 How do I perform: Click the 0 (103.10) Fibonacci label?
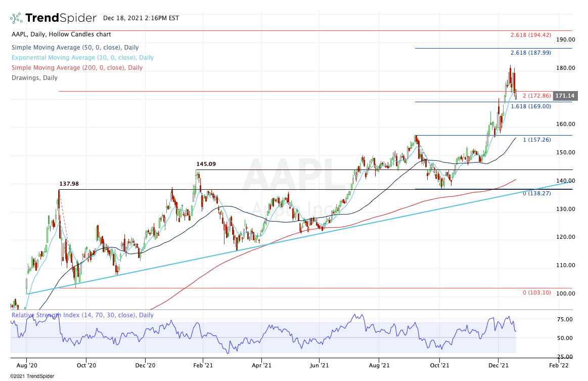coord(536,293)
